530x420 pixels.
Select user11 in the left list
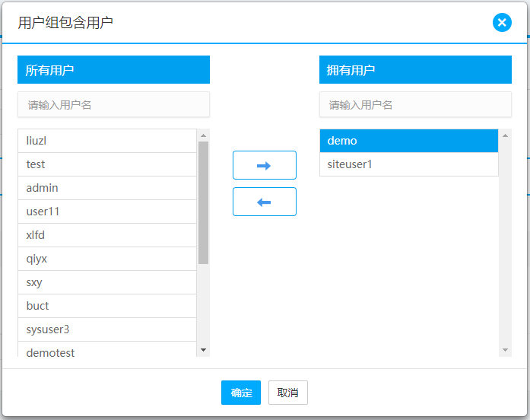tap(107, 212)
